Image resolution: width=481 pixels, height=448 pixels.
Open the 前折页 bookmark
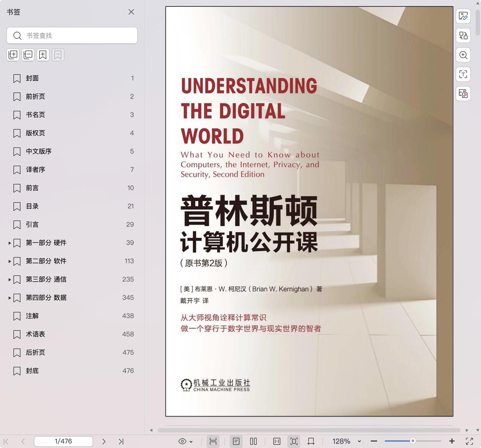pyautogui.click(x=72, y=97)
